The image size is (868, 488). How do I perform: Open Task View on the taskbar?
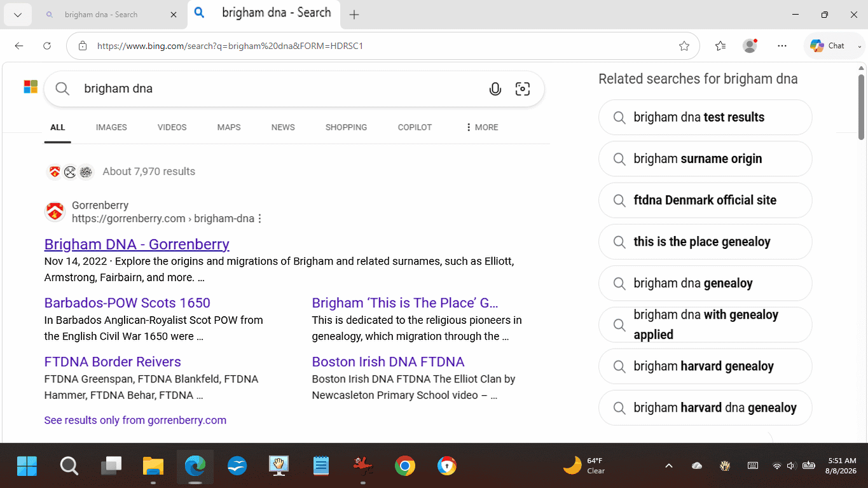click(x=111, y=466)
